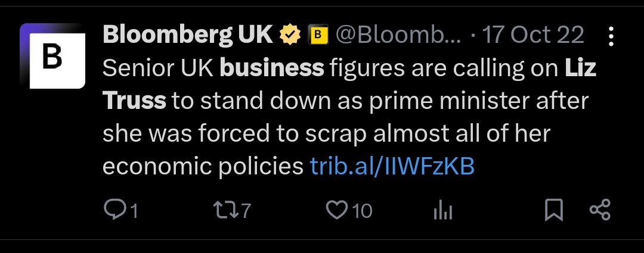Repost using the retweet arrows icon
Image resolution: width=644 pixels, height=253 pixels.
pos(225,210)
